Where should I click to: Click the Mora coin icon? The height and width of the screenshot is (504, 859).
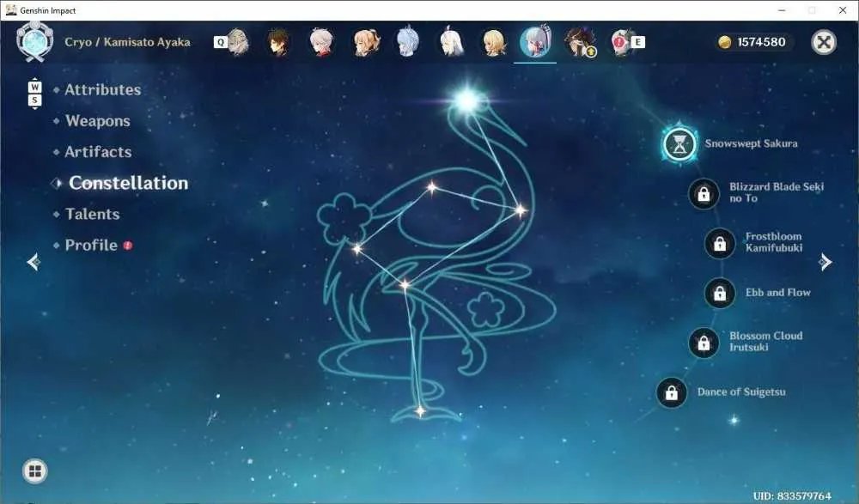click(x=725, y=42)
